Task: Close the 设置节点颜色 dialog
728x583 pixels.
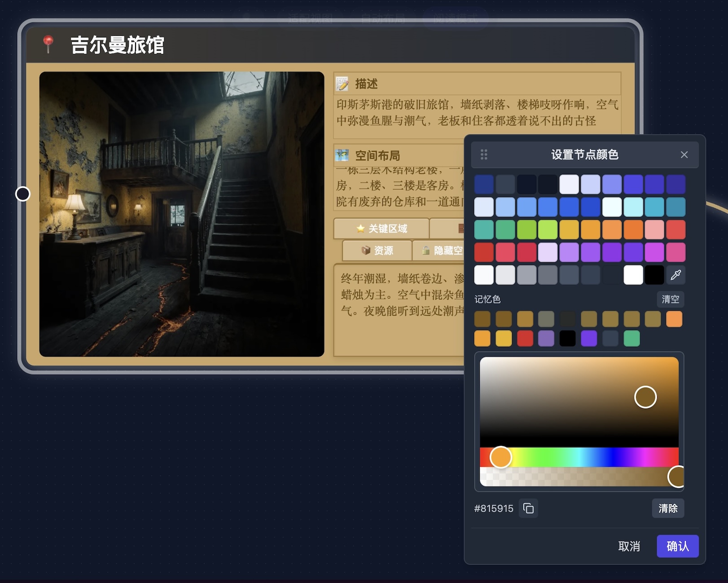Action: click(x=684, y=155)
